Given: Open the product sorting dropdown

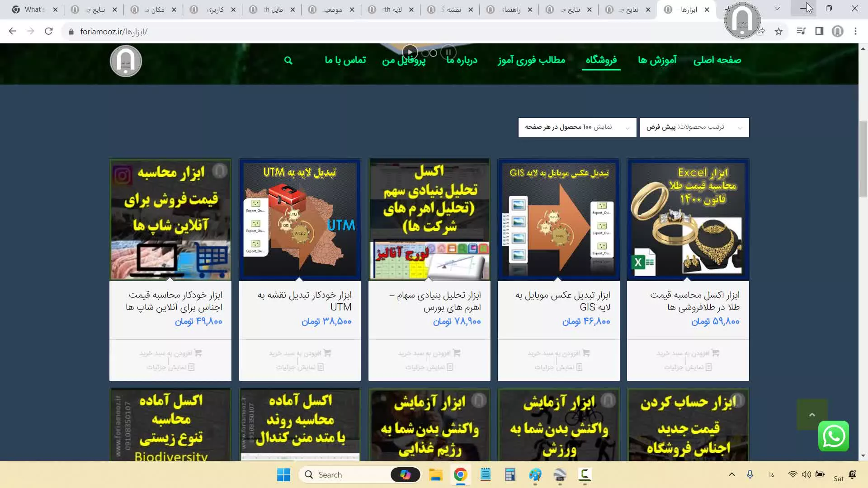Looking at the screenshot, I should pyautogui.click(x=694, y=127).
